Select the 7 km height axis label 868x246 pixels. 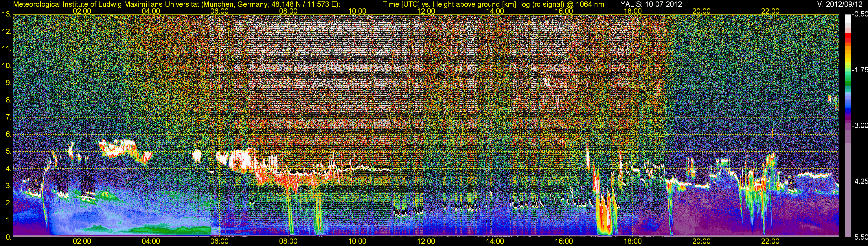8,117
